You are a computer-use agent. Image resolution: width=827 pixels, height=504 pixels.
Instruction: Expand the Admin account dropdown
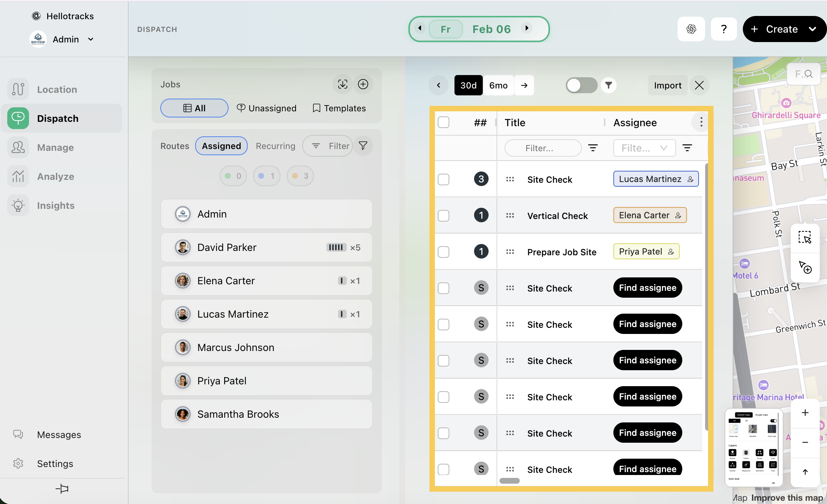point(91,39)
